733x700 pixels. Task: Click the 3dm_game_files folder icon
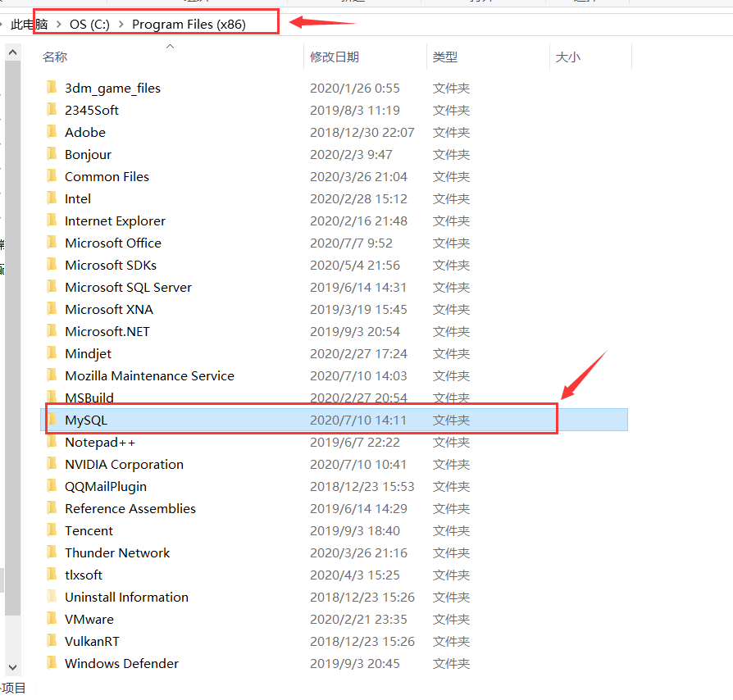click(x=52, y=88)
